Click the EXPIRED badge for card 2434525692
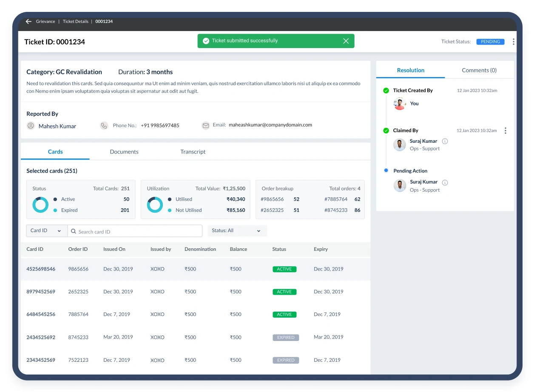Viewport: 534px width, 392px height. (286, 338)
